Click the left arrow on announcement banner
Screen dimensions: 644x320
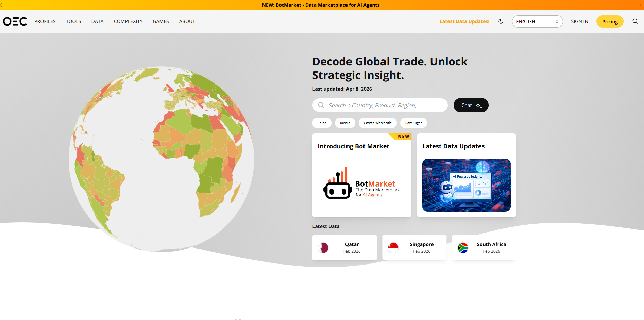(1, 5)
